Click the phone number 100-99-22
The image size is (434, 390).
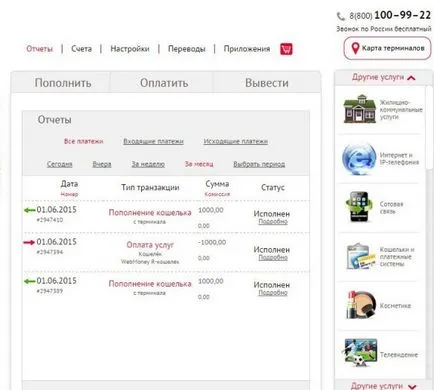tap(402, 15)
